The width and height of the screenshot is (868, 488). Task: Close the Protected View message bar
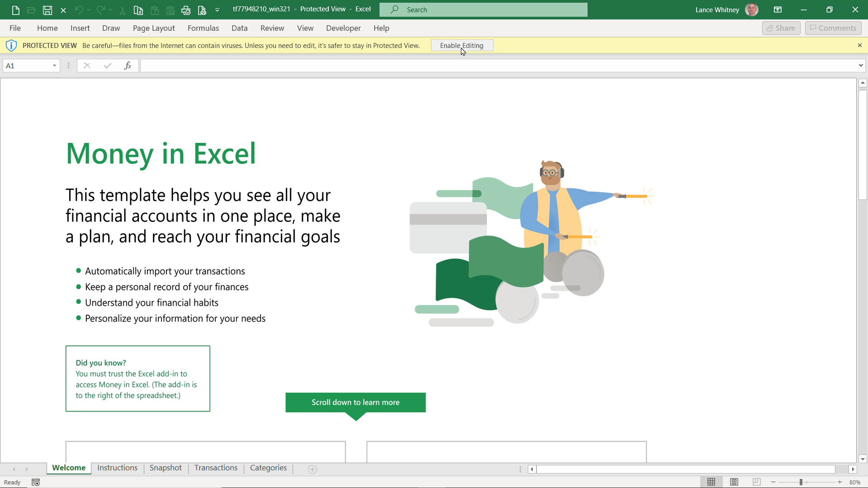[860, 45]
